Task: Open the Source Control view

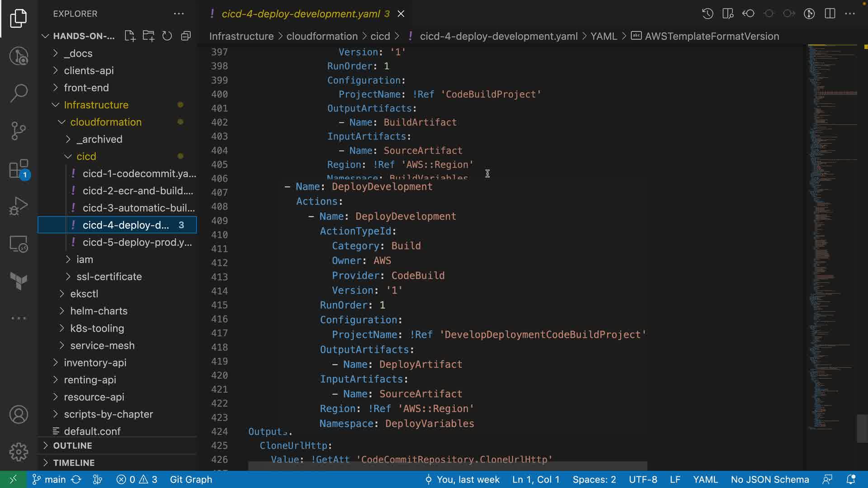Action: tap(19, 131)
